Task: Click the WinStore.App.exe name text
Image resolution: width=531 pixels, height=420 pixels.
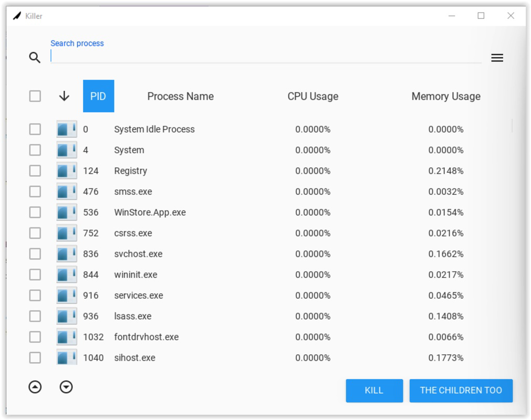Action: tap(150, 213)
